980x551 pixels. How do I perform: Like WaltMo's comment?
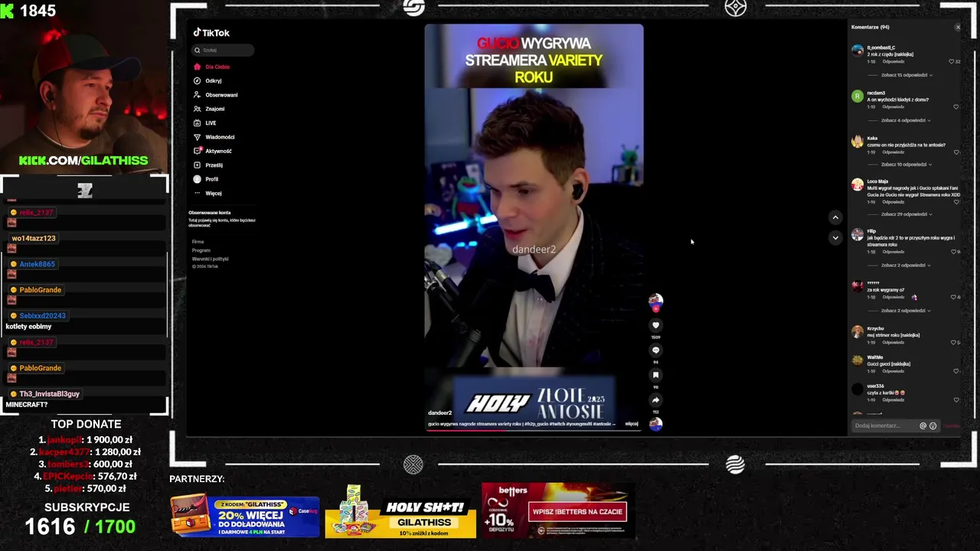pyautogui.click(x=955, y=371)
